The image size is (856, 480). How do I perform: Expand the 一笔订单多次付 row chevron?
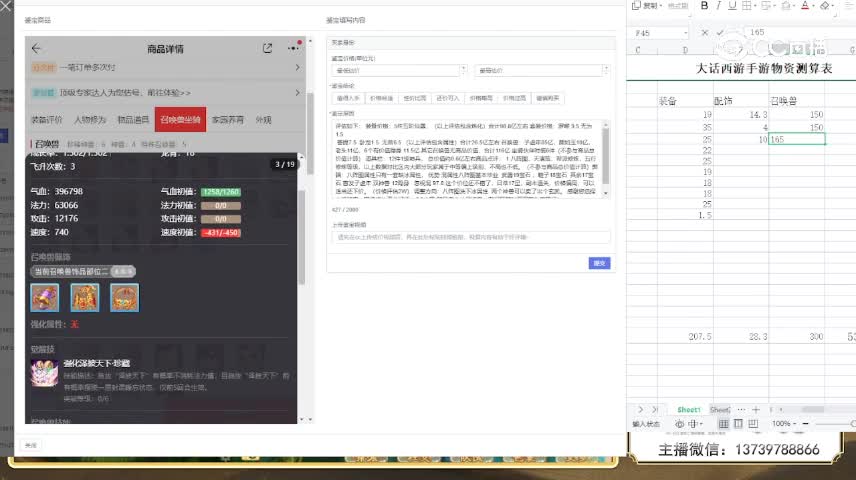tap(298, 67)
